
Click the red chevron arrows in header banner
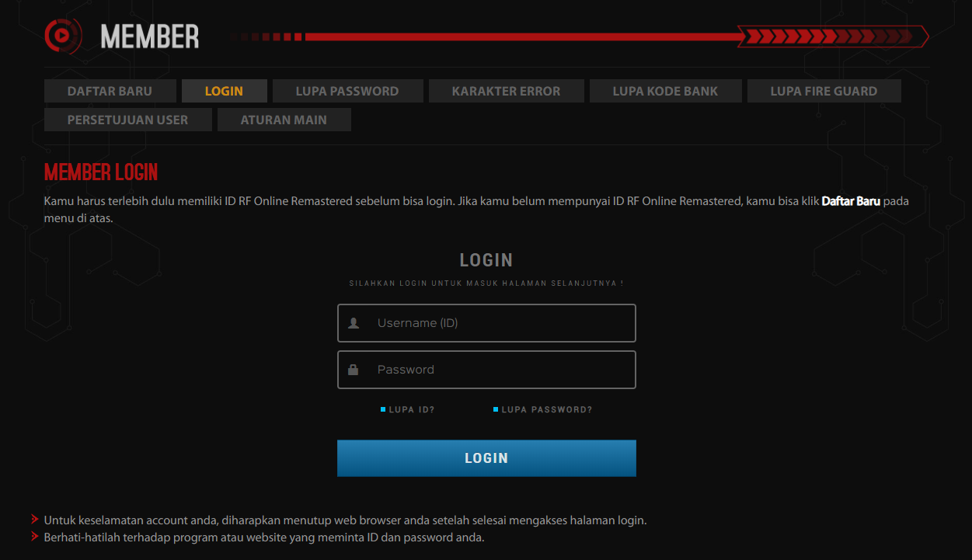pos(831,36)
